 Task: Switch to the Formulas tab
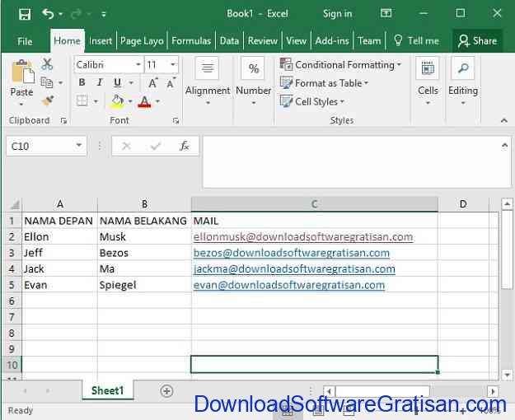click(x=191, y=41)
